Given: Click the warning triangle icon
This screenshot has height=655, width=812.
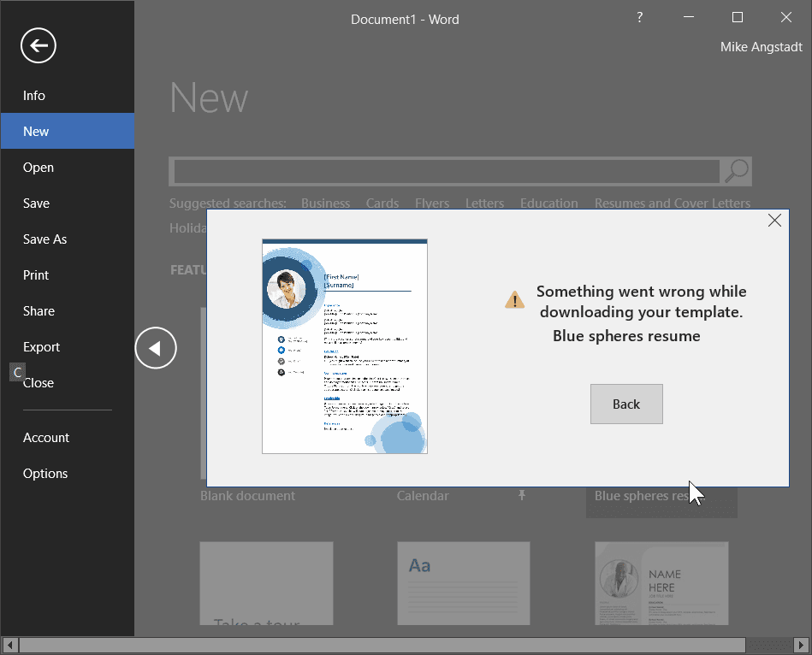Looking at the screenshot, I should 514,299.
